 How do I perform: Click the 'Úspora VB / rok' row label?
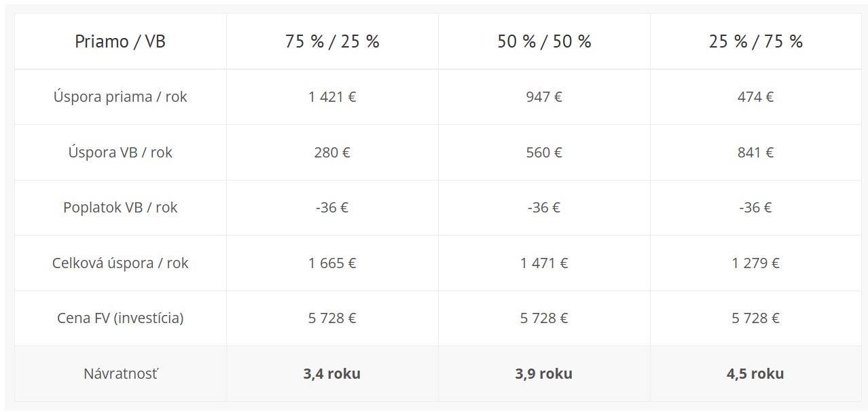pos(120,153)
